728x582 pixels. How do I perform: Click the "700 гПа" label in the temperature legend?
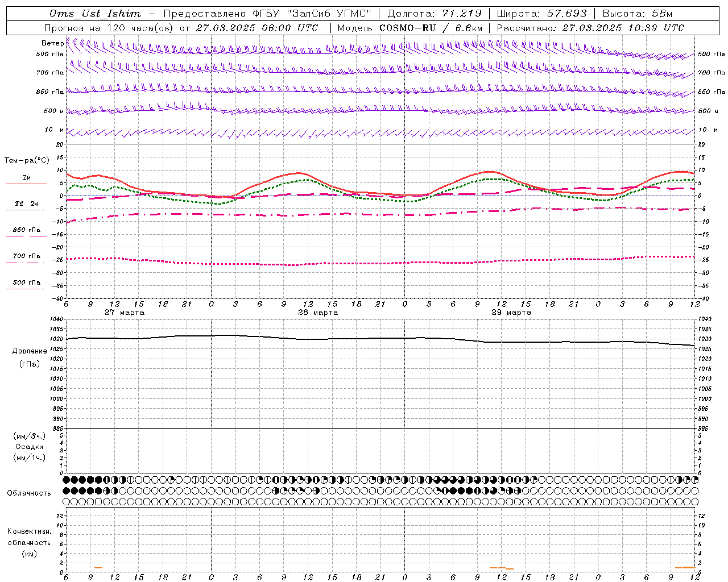tap(27, 256)
